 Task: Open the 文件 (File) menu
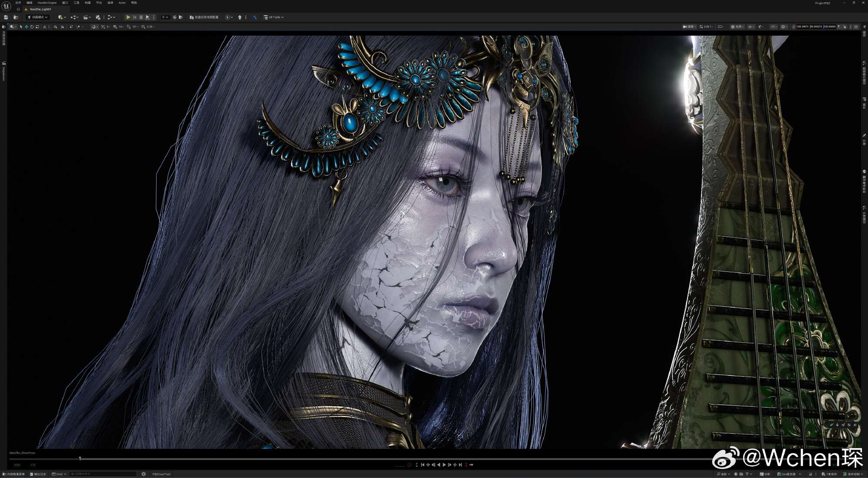18,3
